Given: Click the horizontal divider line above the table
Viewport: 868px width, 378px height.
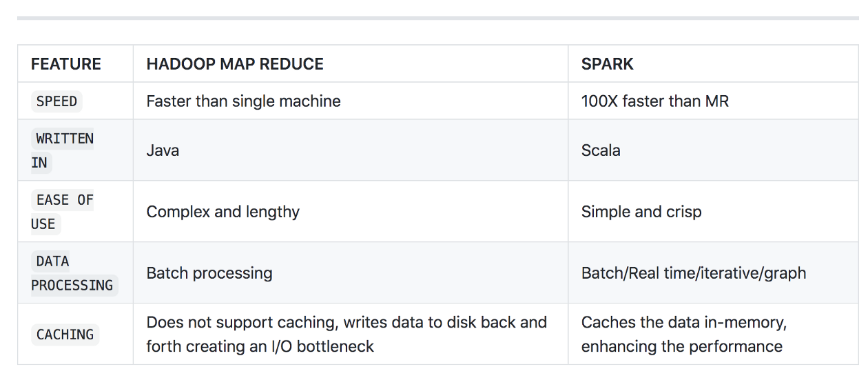Looking at the screenshot, I should (x=437, y=18).
